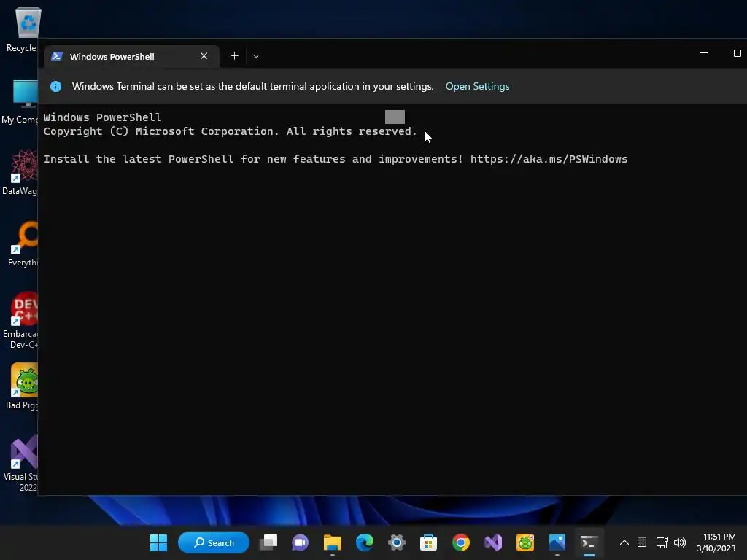
Task: Select the Visual Studio 2022 desktop shortcut
Action: (21, 463)
